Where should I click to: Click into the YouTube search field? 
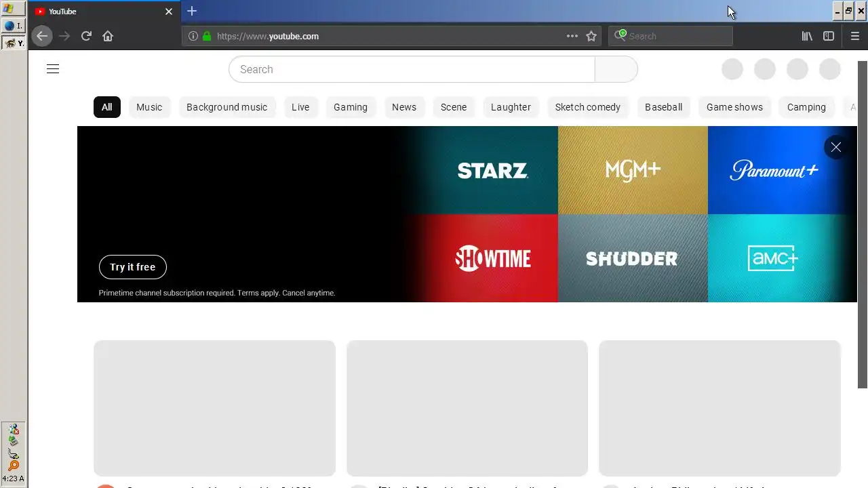click(x=412, y=69)
